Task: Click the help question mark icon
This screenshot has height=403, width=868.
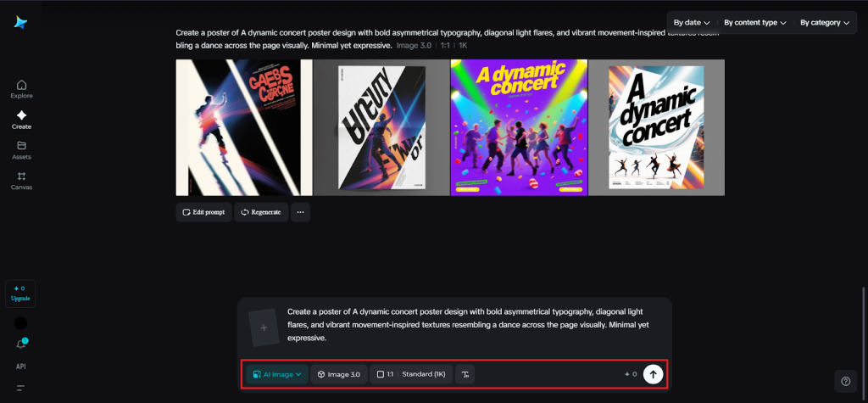Action: pyautogui.click(x=844, y=381)
